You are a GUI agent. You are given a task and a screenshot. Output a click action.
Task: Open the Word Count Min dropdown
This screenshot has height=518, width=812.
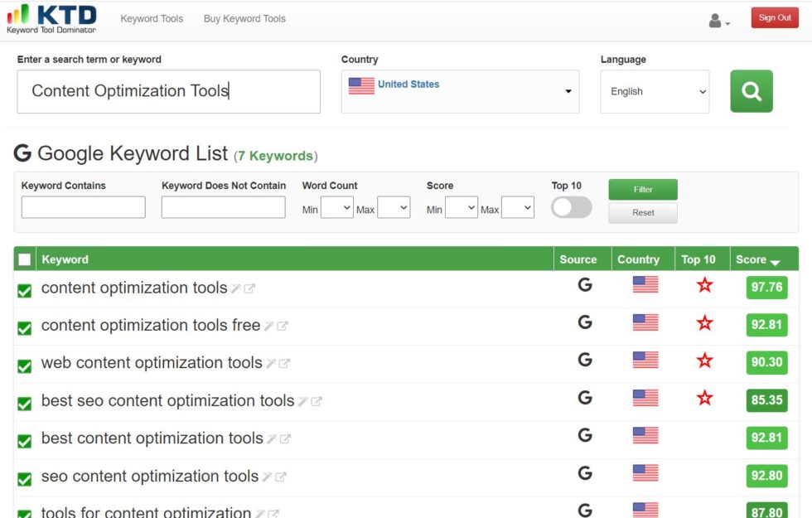coord(336,207)
